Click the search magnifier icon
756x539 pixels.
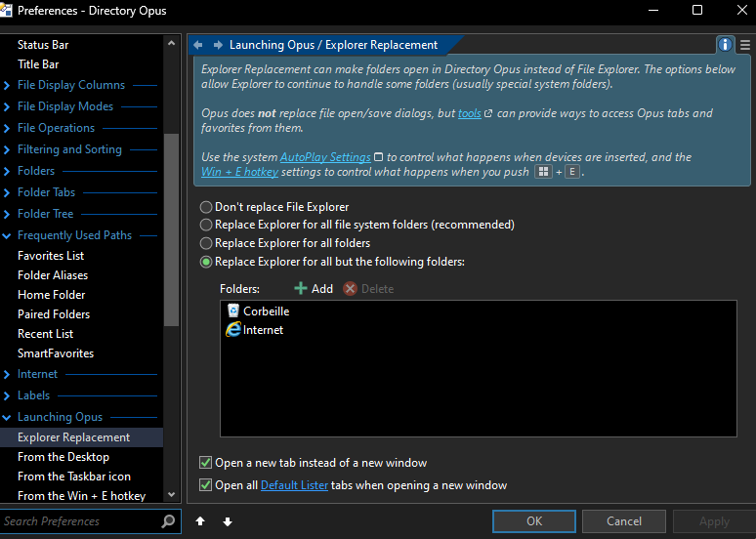point(168,521)
